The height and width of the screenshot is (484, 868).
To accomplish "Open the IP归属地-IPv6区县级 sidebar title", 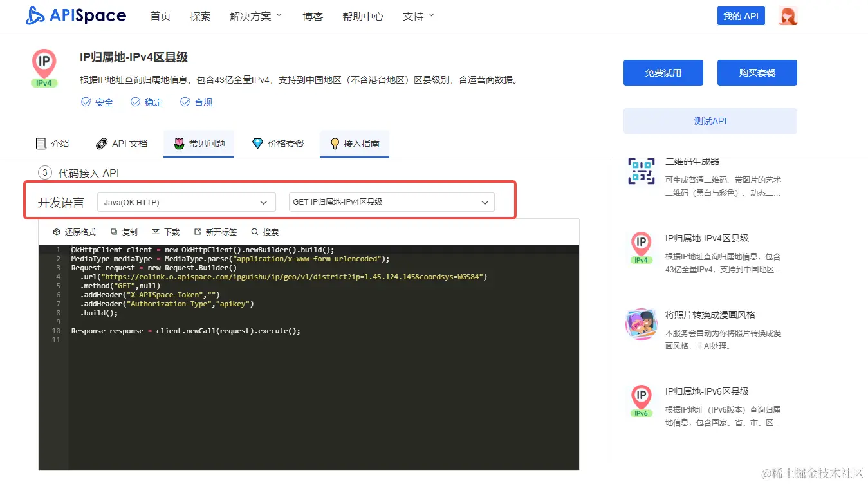I will click(707, 391).
